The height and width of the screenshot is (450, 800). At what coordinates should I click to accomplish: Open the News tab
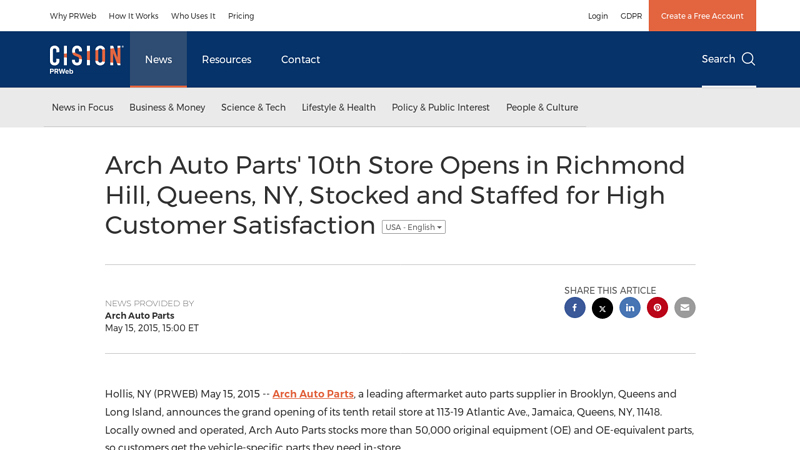tap(158, 59)
